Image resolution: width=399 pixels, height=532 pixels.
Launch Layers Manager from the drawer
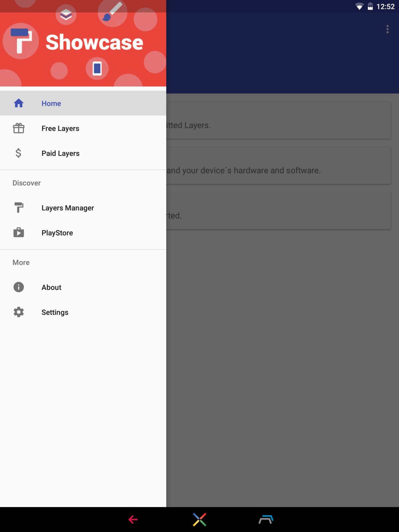(67, 208)
